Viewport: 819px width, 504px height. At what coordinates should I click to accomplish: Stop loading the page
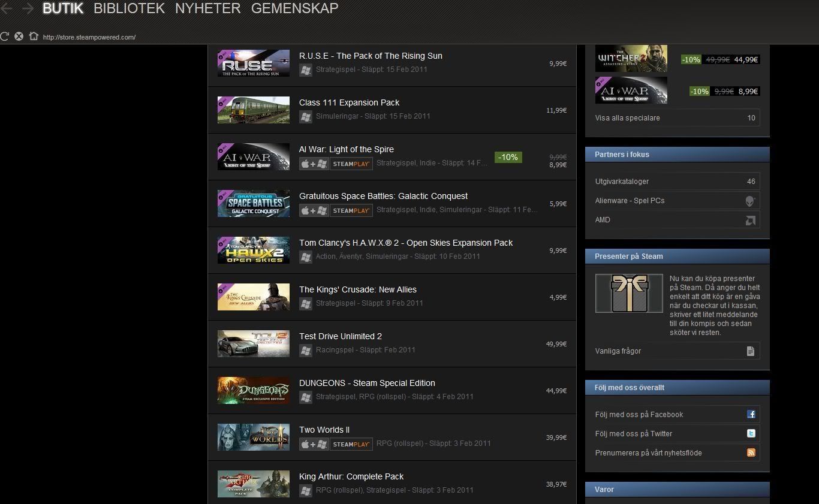[x=19, y=36]
